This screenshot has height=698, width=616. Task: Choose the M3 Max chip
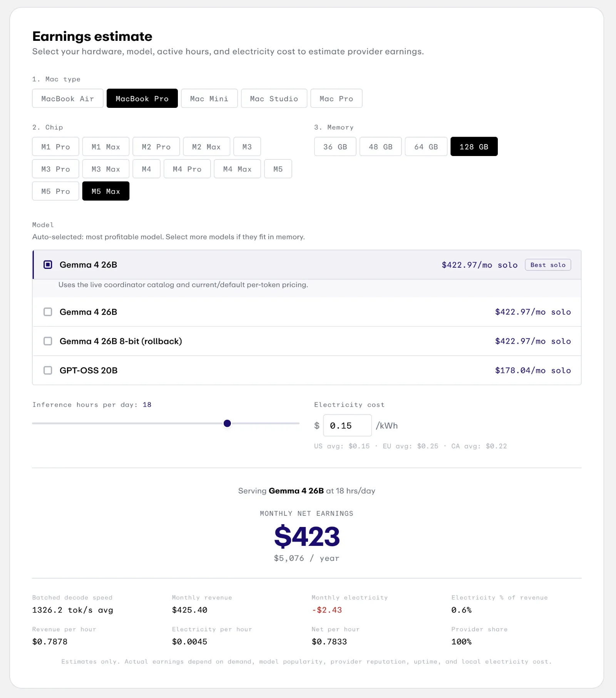pos(106,169)
